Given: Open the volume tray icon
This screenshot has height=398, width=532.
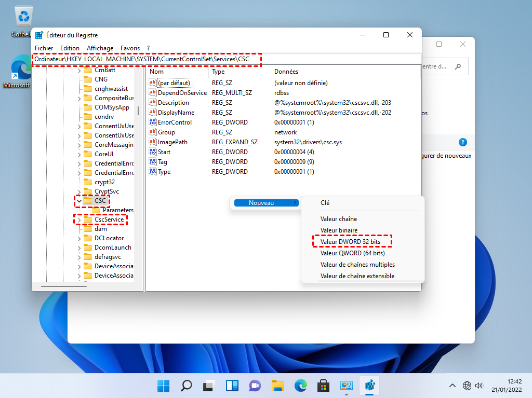Looking at the screenshot, I should tap(478, 386).
